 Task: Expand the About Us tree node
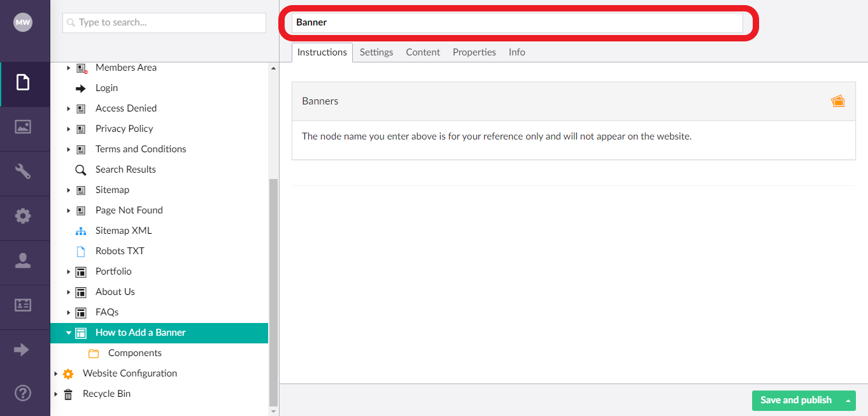69,292
